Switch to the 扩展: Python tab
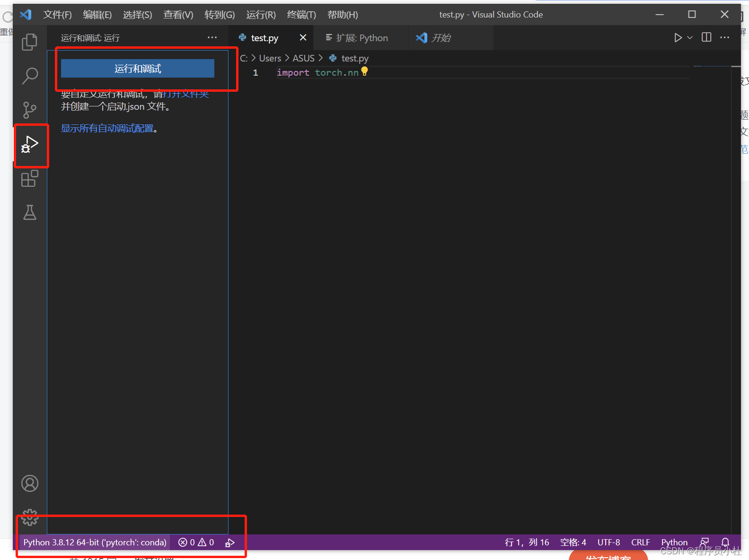 point(362,38)
